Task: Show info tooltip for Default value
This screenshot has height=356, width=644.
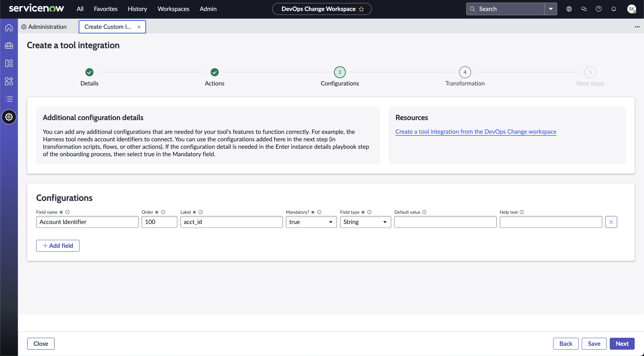Action: (x=424, y=212)
